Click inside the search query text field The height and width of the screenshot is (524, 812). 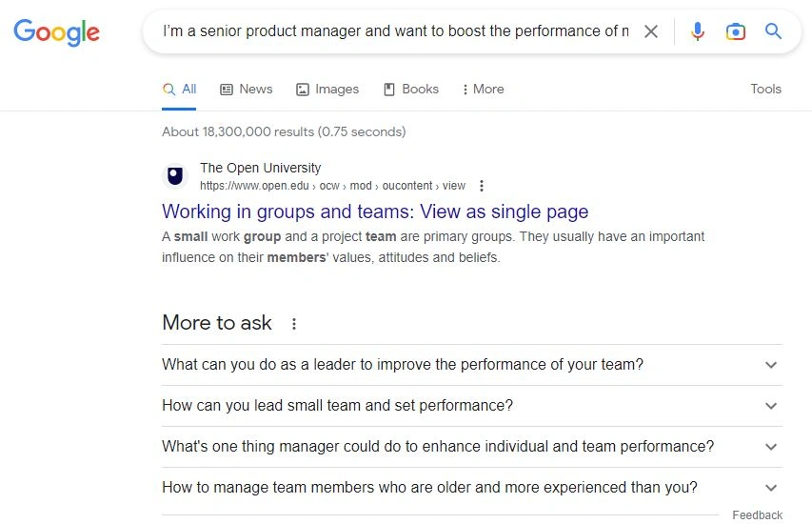click(396, 31)
